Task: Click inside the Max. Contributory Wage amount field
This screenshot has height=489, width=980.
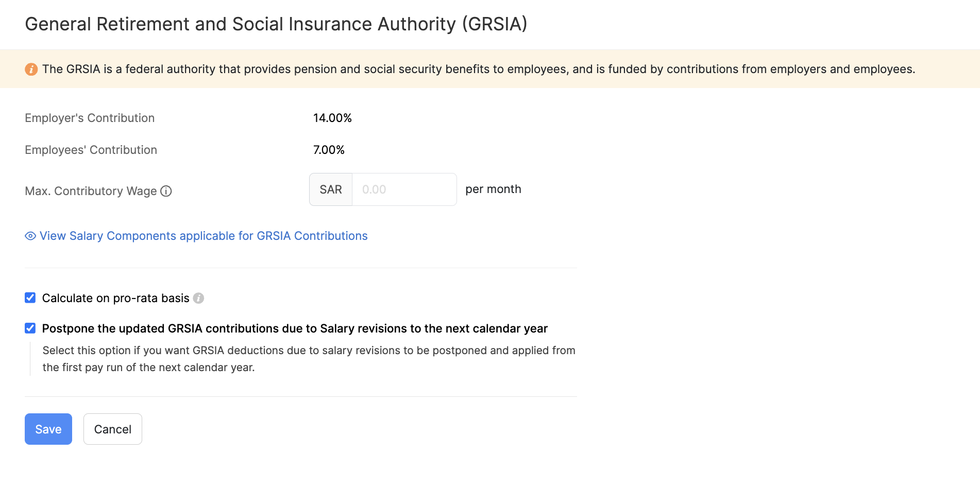Action: point(403,189)
